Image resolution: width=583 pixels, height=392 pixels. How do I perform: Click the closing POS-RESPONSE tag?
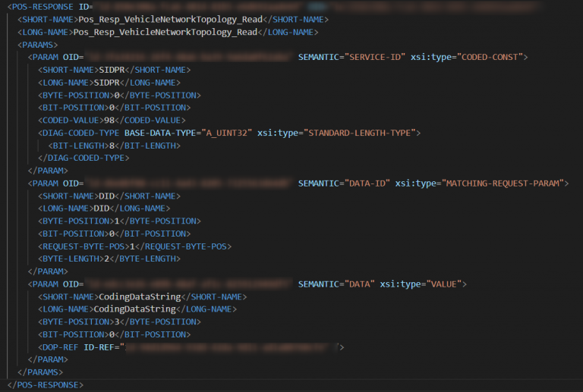click(x=46, y=385)
